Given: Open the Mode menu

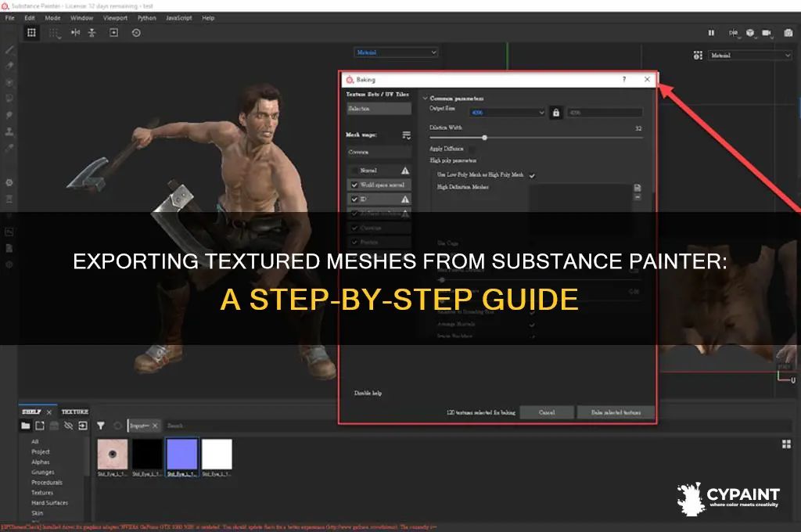Looking at the screenshot, I should coord(52,18).
